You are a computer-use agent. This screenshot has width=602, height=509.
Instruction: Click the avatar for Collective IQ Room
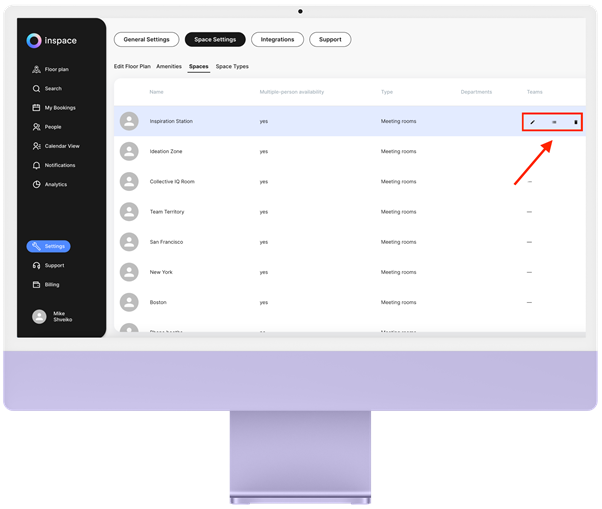(x=129, y=182)
